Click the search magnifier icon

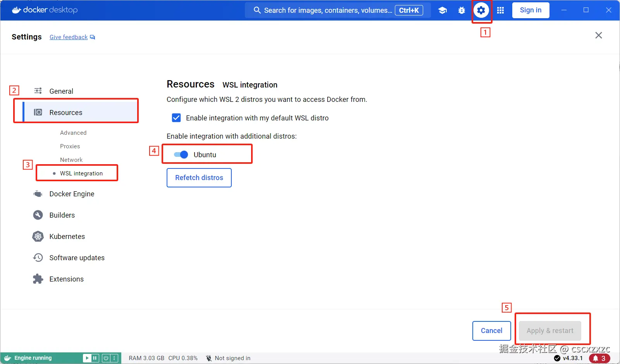click(x=257, y=10)
